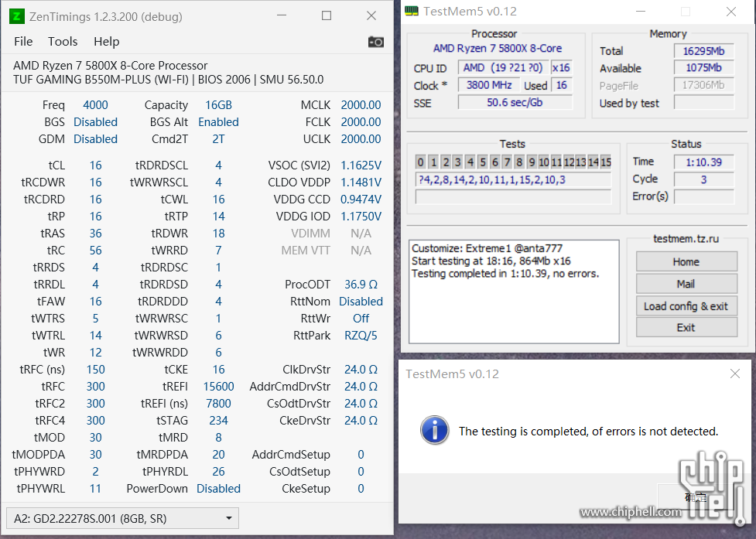This screenshot has width=756, height=539.
Task: Click the TestMem5 RAM stick title icon
Action: [x=411, y=11]
